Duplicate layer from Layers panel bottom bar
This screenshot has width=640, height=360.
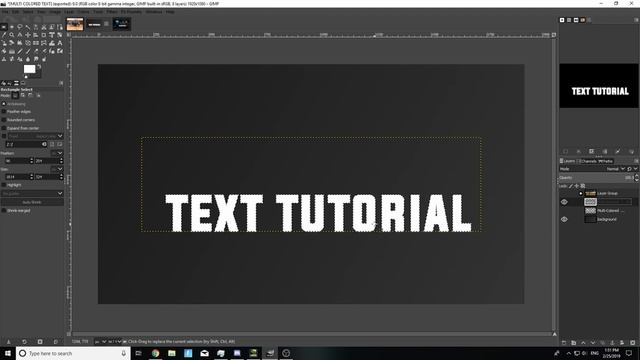[602, 343]
